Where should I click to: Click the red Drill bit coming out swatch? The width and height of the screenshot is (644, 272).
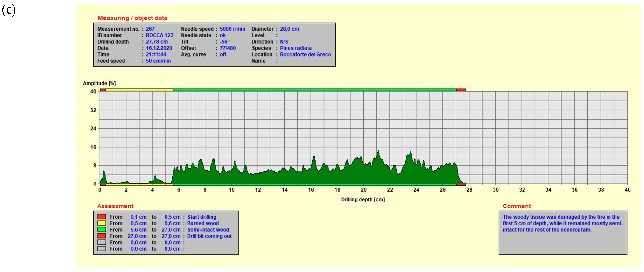coord(102,236)
